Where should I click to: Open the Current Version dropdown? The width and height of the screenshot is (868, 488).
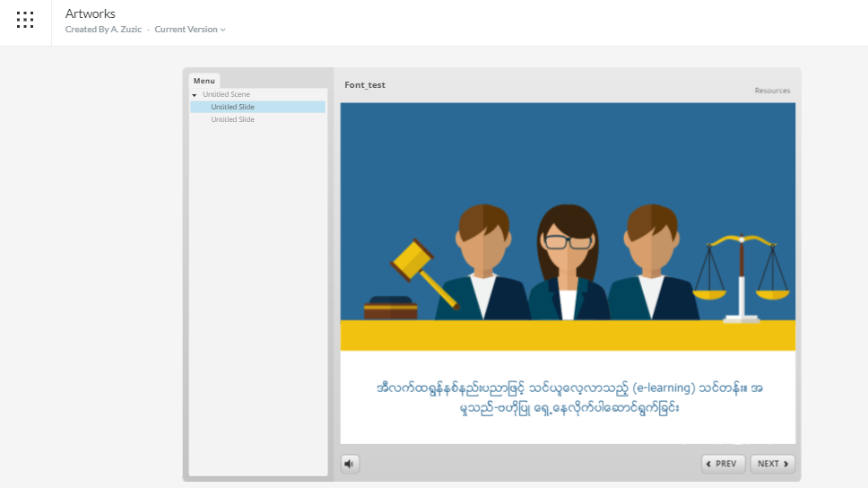(x=190, y=30)
